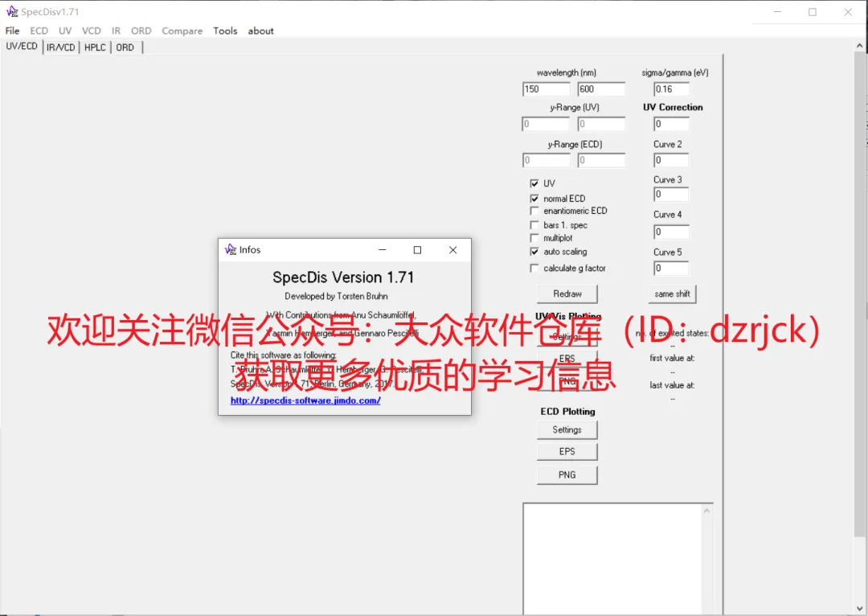Enable calculate g factor checkbox
Image resolution: width=868 pixels, height=616 pixels.
click(x=534, y=268)
